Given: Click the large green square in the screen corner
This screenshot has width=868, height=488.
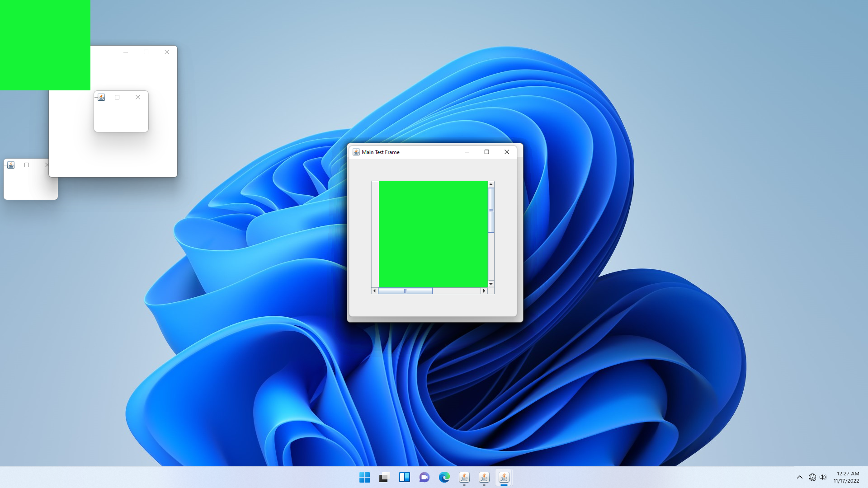Looking at the screenshot, I should (x=45, y=45).
